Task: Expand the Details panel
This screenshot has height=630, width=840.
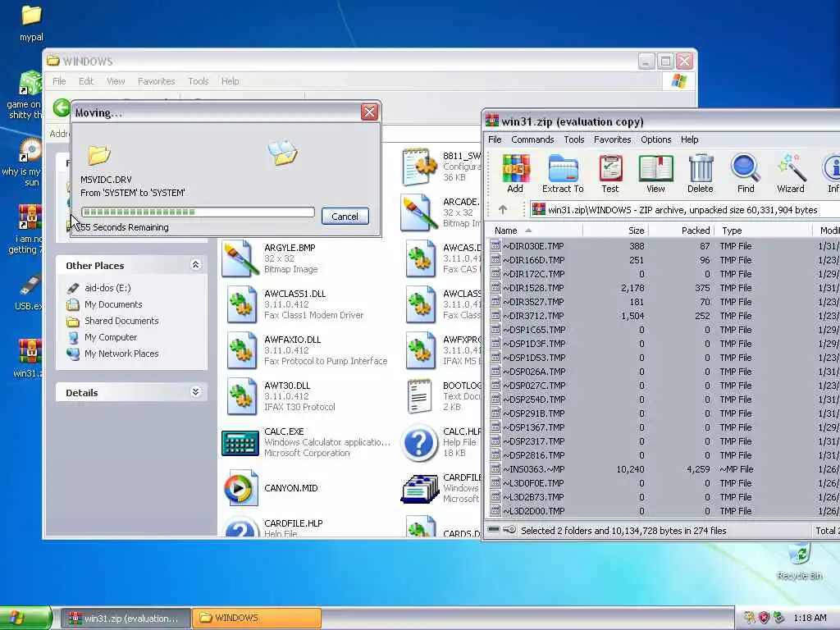Action: [x=195, y=391]
